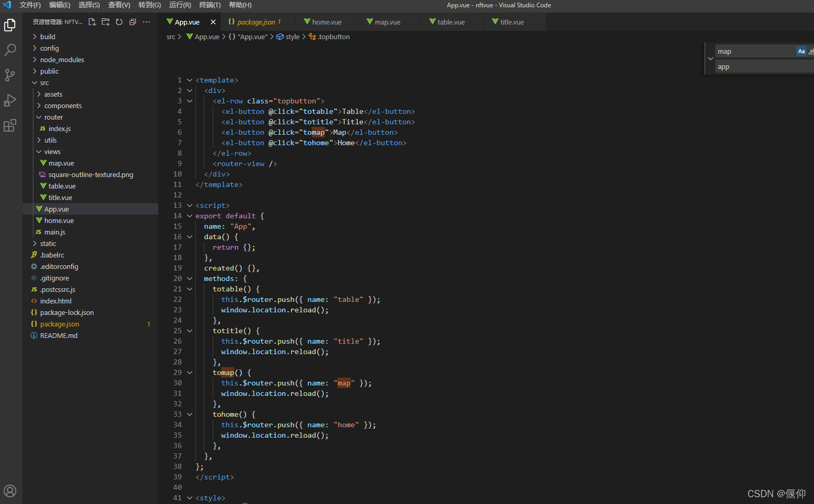Open the Run and Debug panel
The height and width of the screenshot is (504, 814).
click(x=10, y=100)
